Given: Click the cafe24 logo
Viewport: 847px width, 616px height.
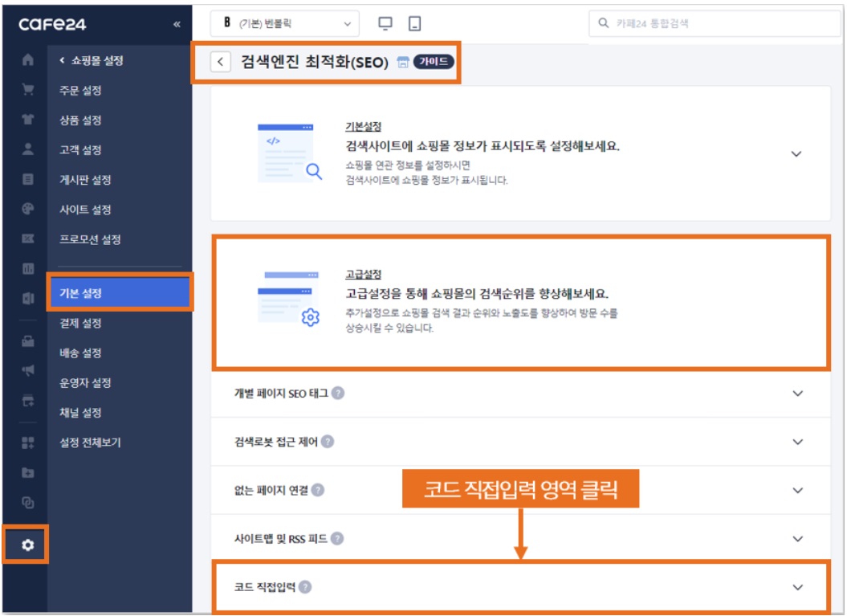Looking at the screenshot, I should [52, 24].
